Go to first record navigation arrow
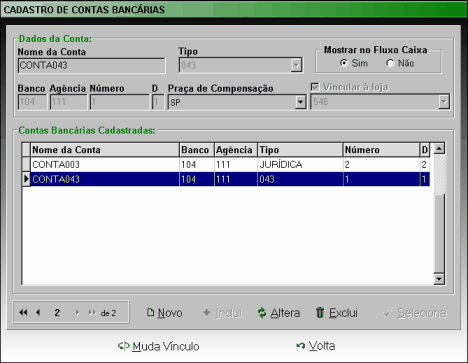Image resolution: width=468 pixels, height=363 pixels. coord(23,313)
